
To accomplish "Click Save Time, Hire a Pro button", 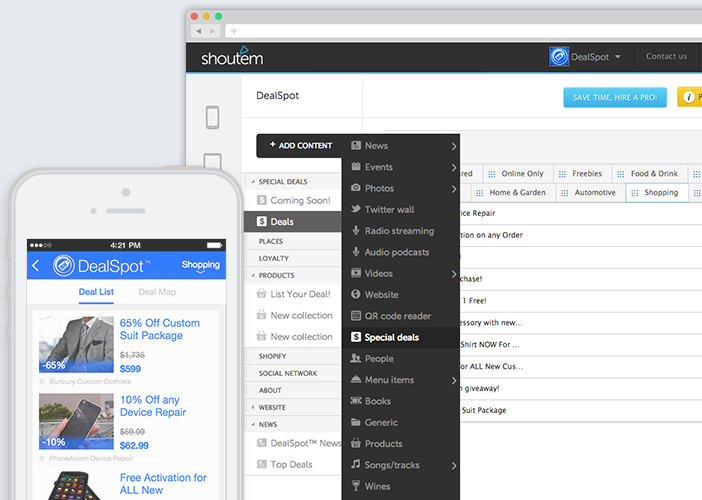I will tap(615, 97).
